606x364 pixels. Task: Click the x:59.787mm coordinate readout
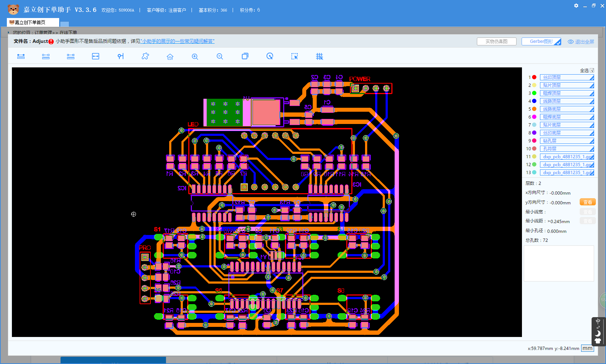(x=540, y=349)
